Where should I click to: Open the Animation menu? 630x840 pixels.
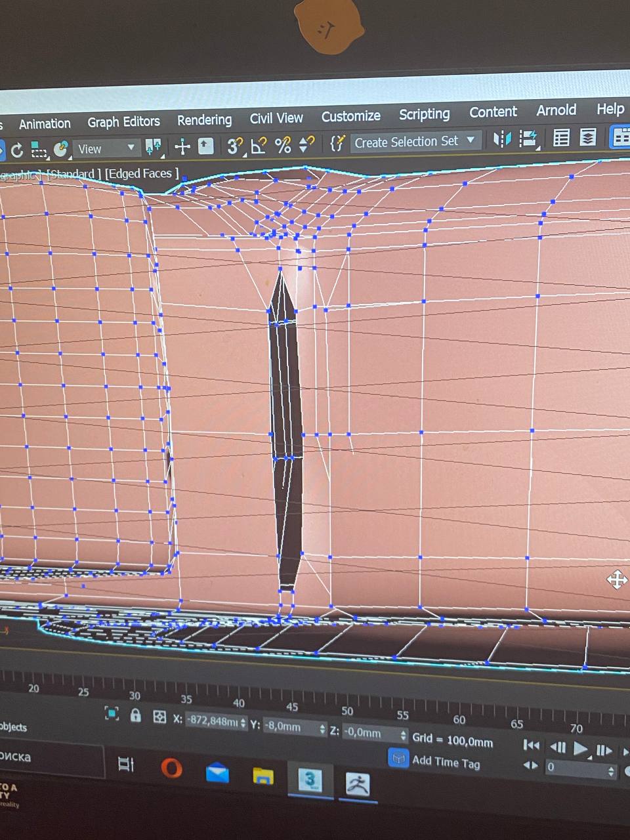click(45, 123)
